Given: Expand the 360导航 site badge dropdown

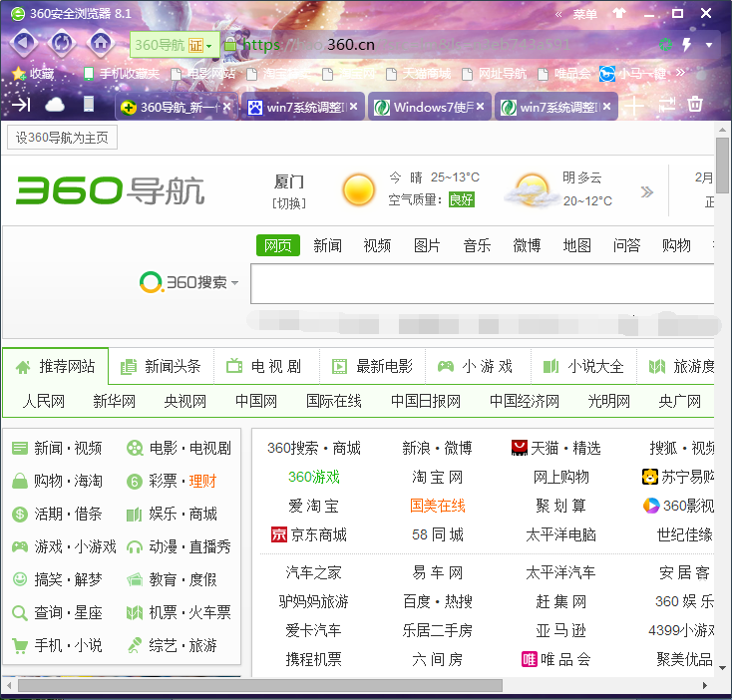Looking at the screenshot, I should (x=208, y=45).
